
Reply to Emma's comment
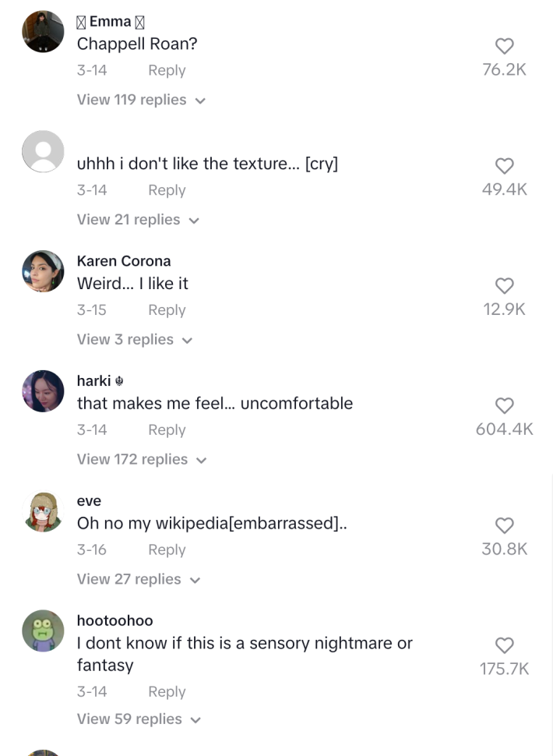[x=167, y=70]
